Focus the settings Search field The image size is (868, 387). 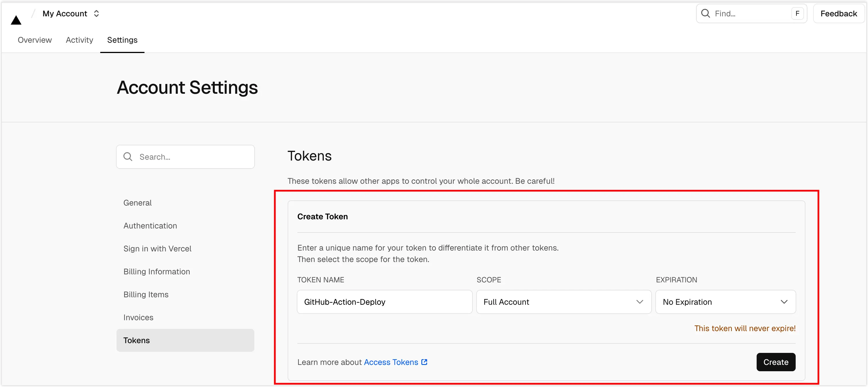coord(192,157)
